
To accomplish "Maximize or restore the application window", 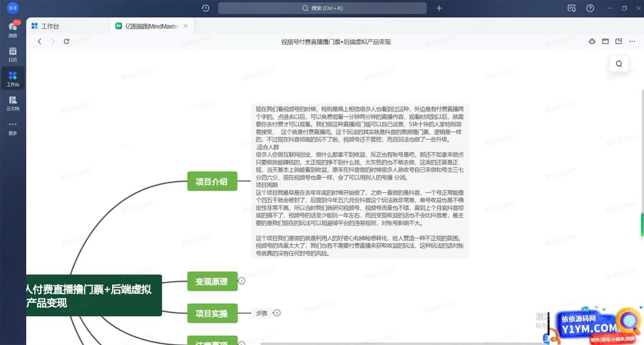I will [x=624, y=8].
